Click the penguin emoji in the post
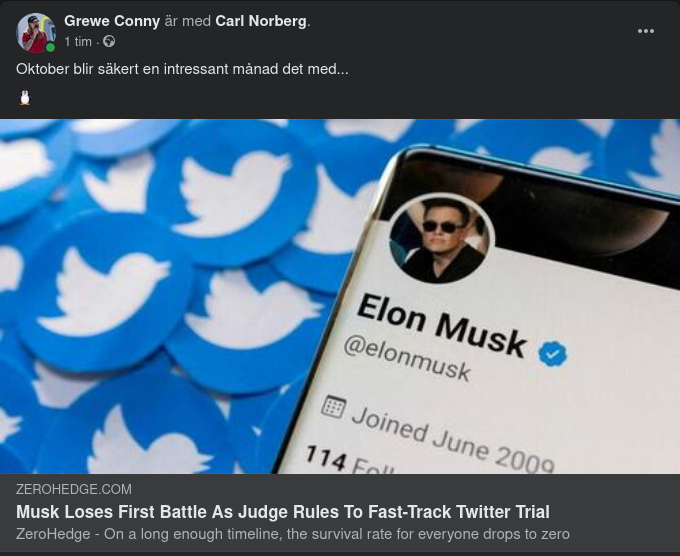 pos(25,98)
